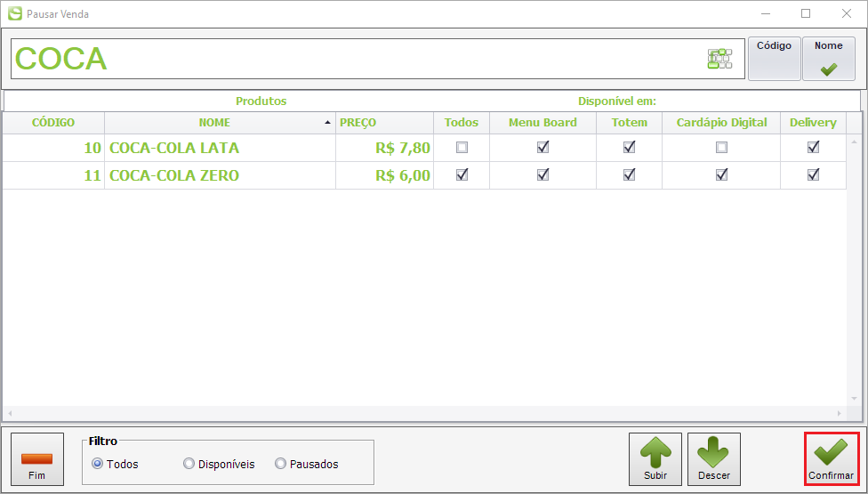
Task: Click the Subir up-arrow button
Action: [x=655, y=459]
